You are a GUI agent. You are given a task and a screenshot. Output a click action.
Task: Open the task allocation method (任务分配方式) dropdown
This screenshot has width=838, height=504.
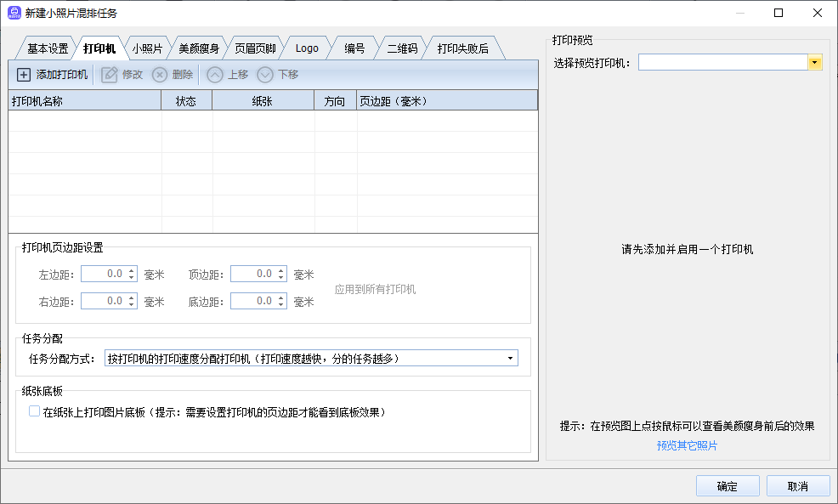[510, 359]
